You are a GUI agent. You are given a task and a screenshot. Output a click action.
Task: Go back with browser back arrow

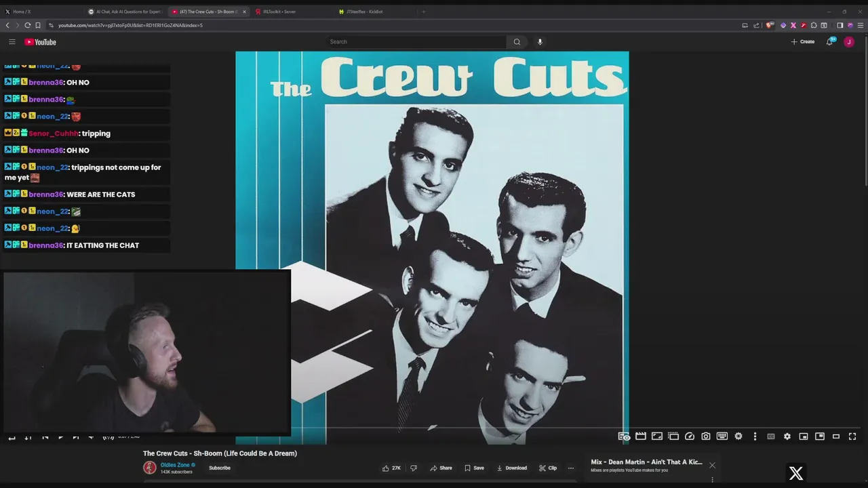pyautogui.click(x=7, y=25)
